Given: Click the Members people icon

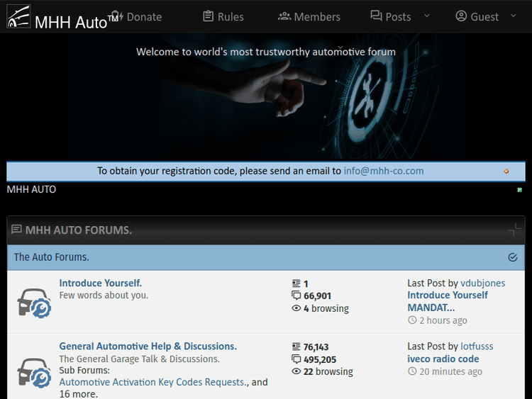Looking at the screenshot, I should (x=284, y=16).
